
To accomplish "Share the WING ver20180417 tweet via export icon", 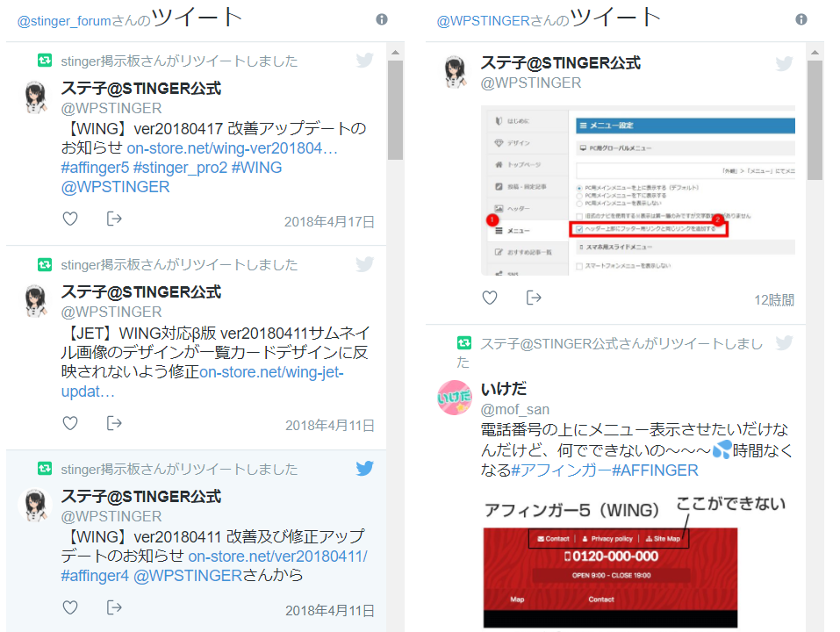I will coord(115,219).
